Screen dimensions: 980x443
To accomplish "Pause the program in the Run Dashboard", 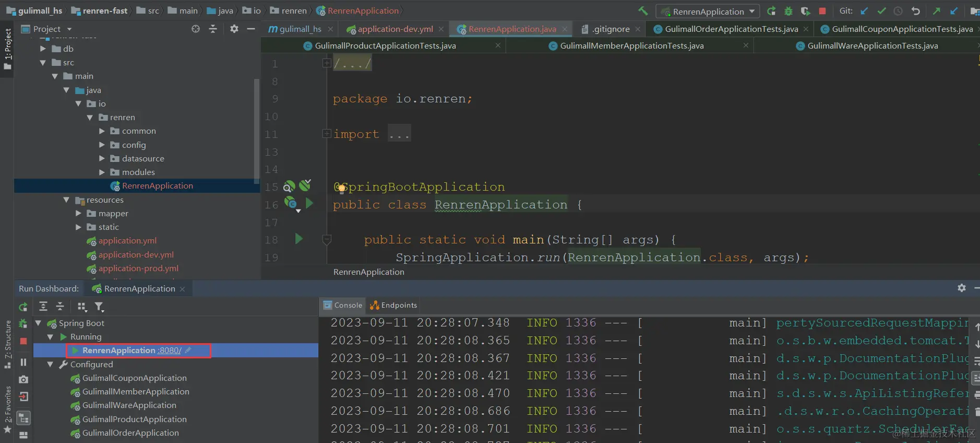I will (23, 362).
